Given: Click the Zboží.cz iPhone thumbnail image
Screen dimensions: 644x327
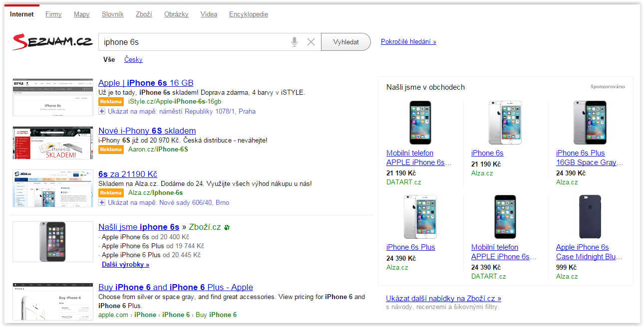Looking at the screenshot, I should click(x=53, y=242).
